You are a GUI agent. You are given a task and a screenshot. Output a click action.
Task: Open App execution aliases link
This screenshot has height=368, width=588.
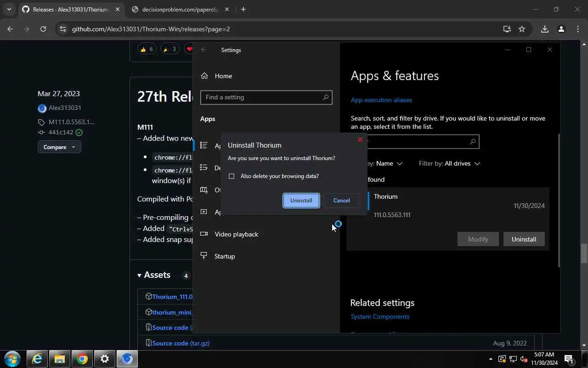[381, 100]
